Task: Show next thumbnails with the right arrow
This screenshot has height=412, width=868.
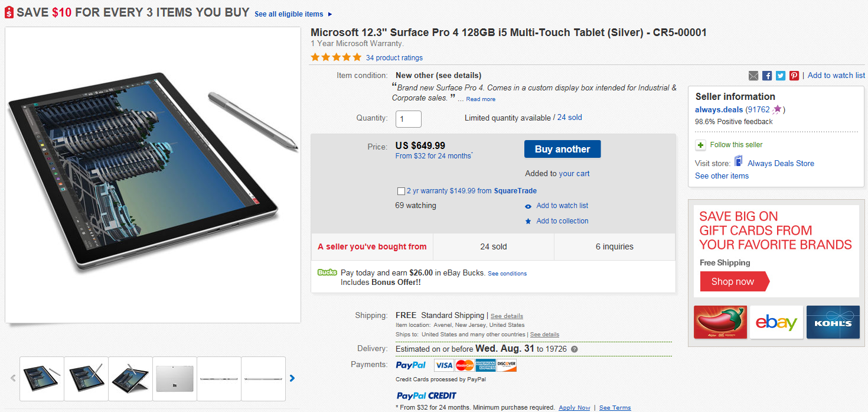Action: (x=292, y=378)
